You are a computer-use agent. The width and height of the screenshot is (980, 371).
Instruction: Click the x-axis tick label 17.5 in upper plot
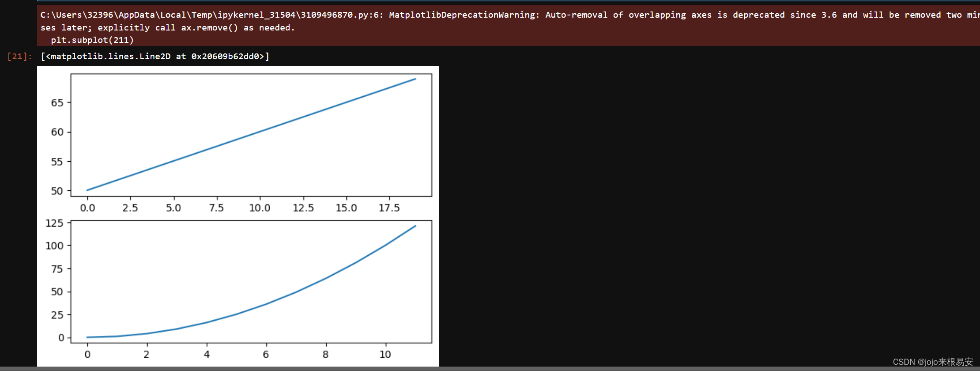click(389, 208)
